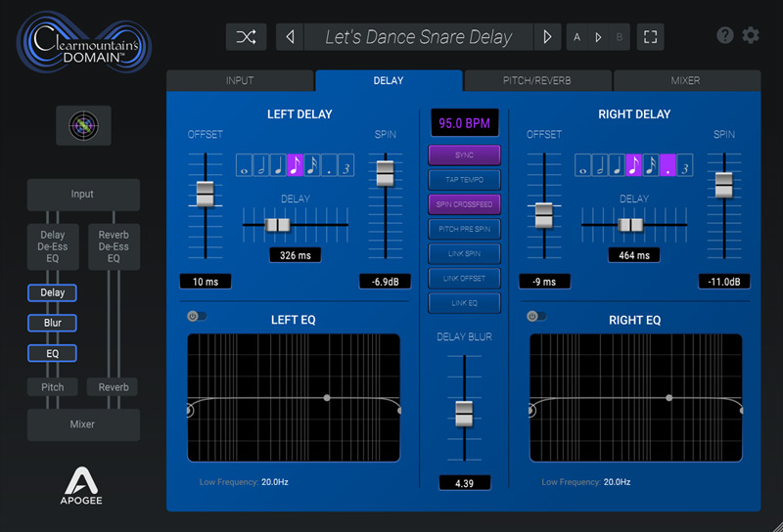Screen dimensions: 783x532
Task: Select whole note in Left Delay
Action: pyautogui.click(x=245, y=165)
